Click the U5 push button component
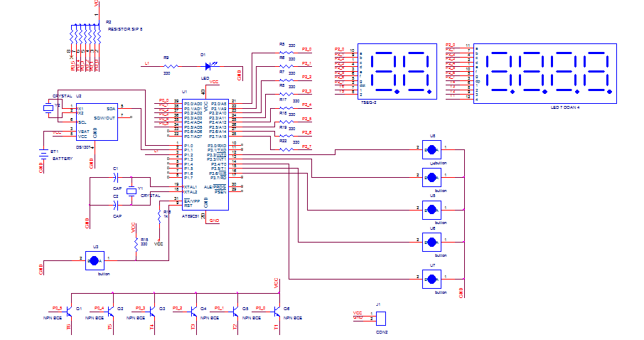The height and width of the screenshot is (340, 644). coord(431,210)
